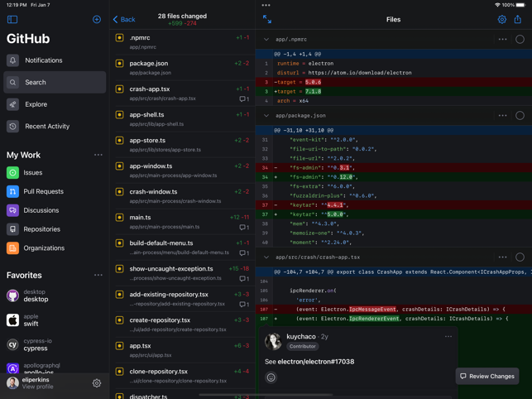
Task: Click the Discussions purple icon
Action: tap(12, 210)
